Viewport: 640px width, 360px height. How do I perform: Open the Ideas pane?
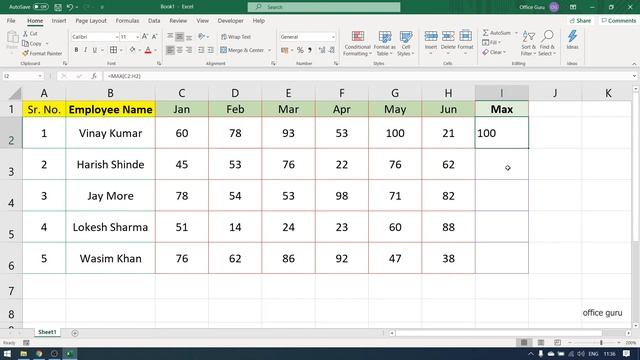pyautogui.click(x=572, y=40)
